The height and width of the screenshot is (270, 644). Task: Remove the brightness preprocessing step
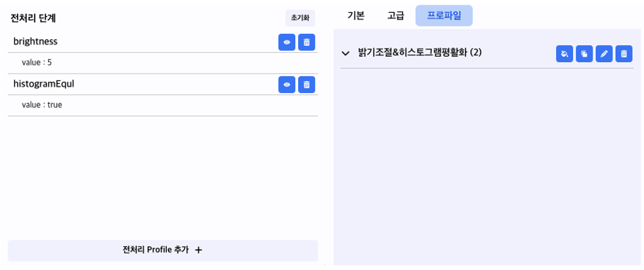coord(306,43)
